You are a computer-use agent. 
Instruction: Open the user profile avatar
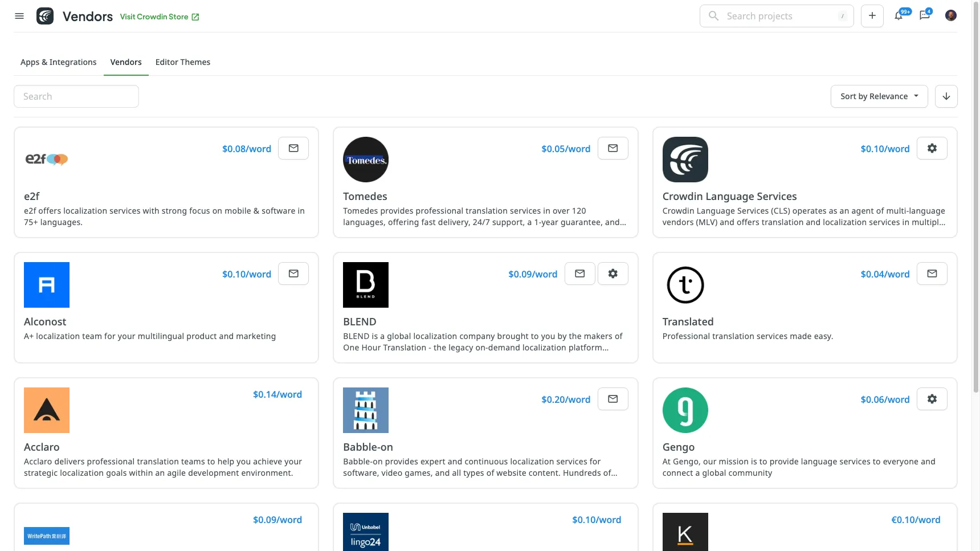950,16
